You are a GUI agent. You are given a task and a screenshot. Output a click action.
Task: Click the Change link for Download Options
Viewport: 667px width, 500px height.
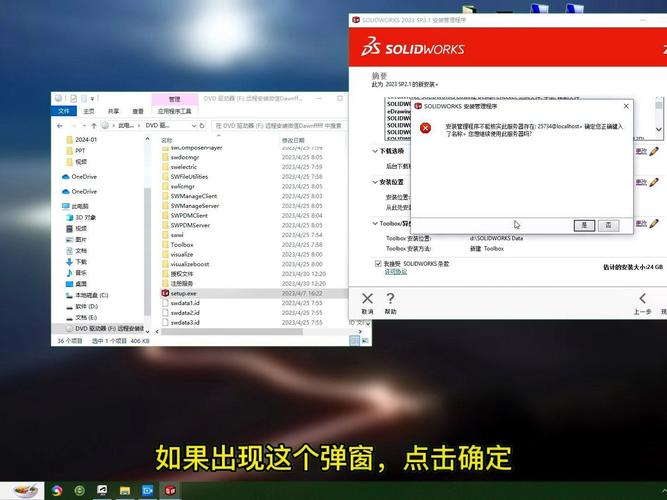pyautogui.click(x=641, y=151)
